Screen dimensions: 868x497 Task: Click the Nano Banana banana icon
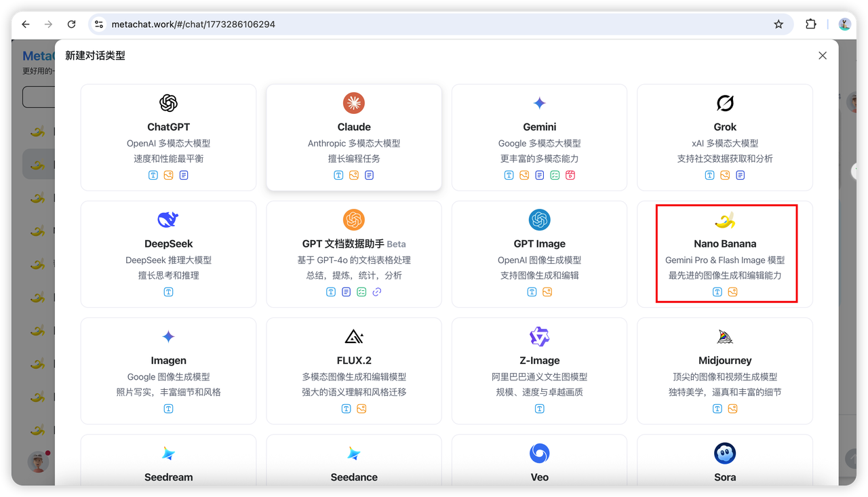coord(725,220)
